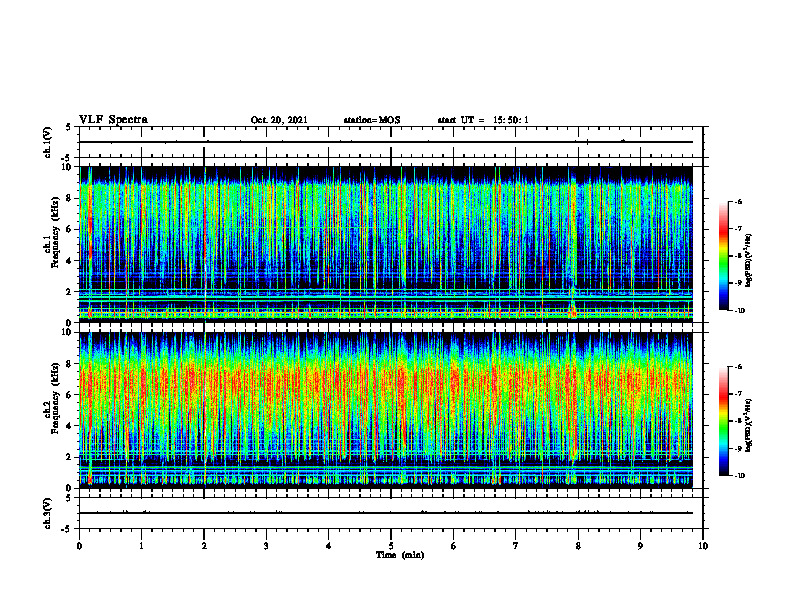Click ch.1 frequency tick label "2"
Viewport: 792px width, 612px height.
pos(69,292)
